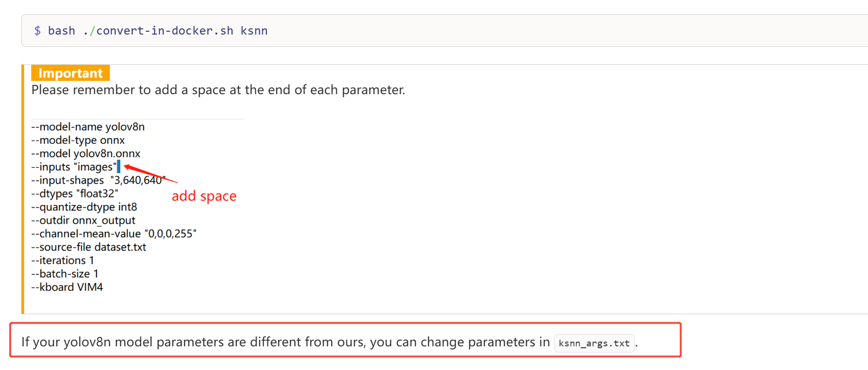The width and height of the screenshot is (868, 370).
Task: Click the dollar sign prompt in code block
Action: point(37,31)
